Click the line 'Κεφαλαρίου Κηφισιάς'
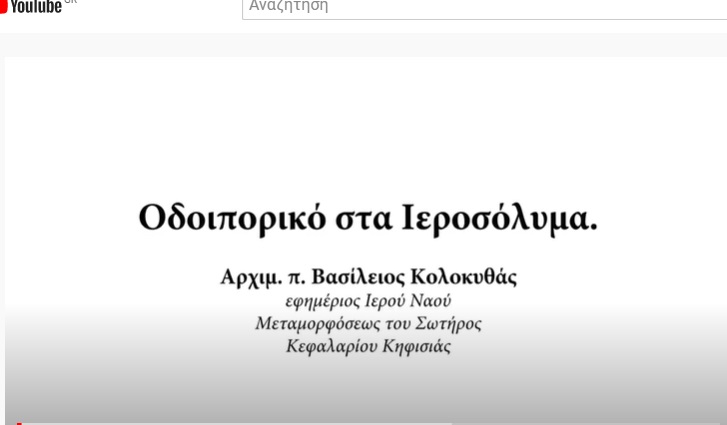Screen dimensions: 727x425 tap(368, 346)
